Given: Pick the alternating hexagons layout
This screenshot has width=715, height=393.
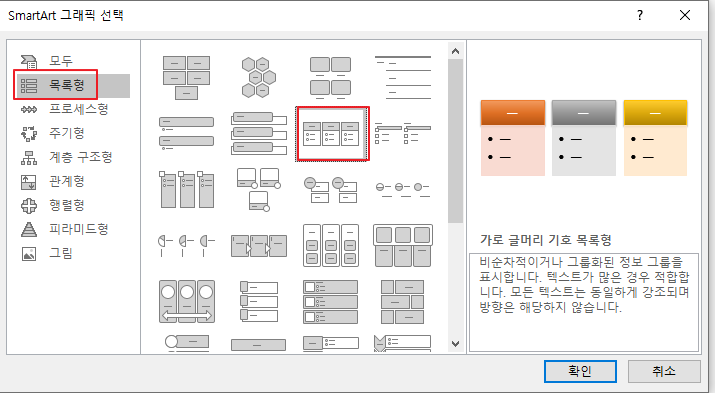Looking at the screenshot, I should click(x=259, y=78).
